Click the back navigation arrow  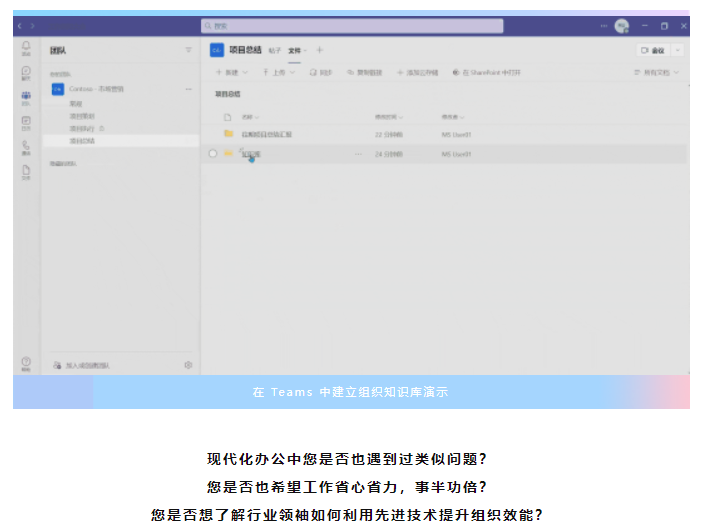19,26
